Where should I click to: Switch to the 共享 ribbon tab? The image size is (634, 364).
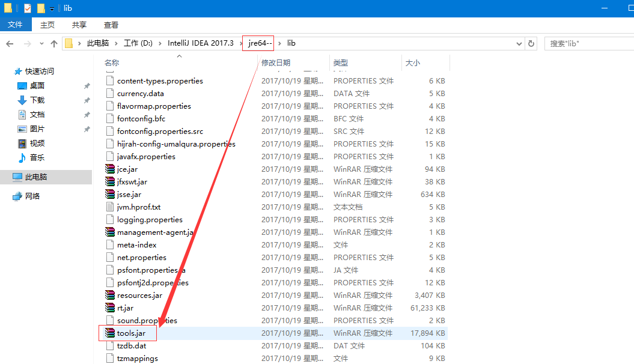coord(79,25)
